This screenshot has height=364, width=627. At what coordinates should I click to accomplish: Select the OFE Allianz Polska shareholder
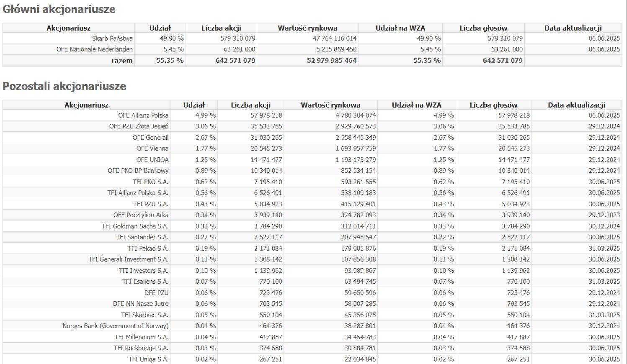[143, 115]
